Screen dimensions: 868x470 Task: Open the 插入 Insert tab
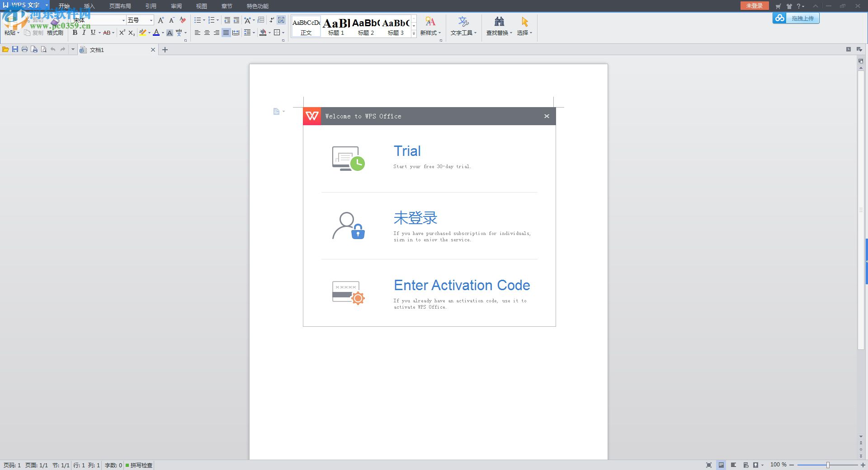tap(90, 6)
